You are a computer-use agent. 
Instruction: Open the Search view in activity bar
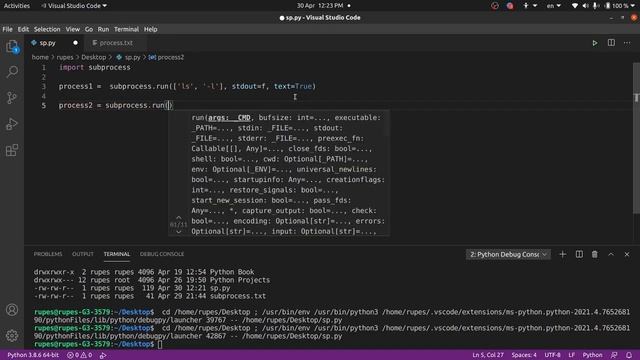pos(12,72)
